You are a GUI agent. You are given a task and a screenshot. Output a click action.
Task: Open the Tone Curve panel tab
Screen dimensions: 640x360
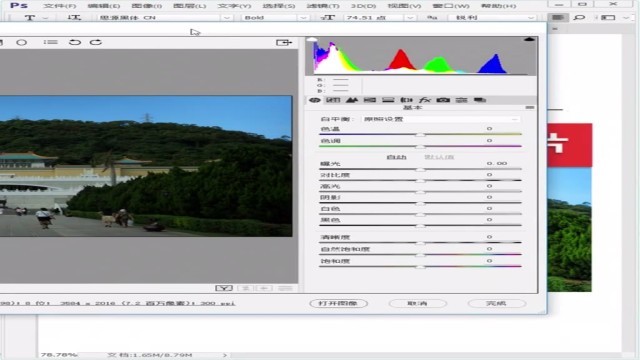[x=333, y=100]
